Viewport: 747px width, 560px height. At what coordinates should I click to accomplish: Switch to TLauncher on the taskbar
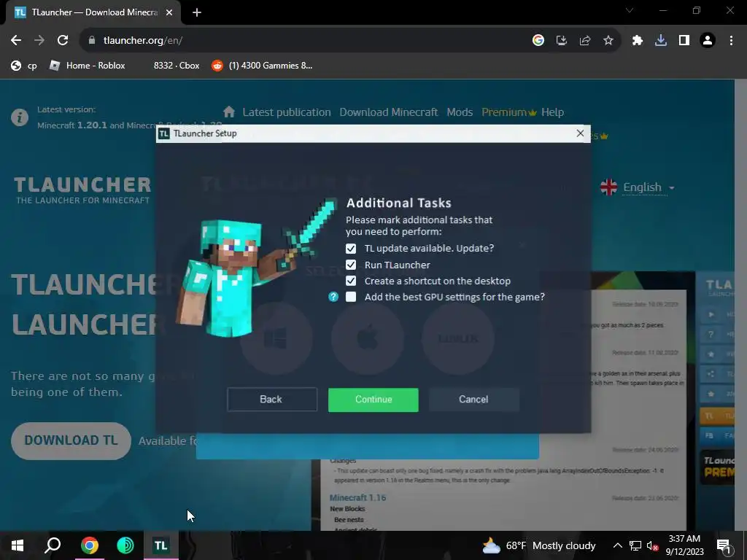(x=161, y=545)
